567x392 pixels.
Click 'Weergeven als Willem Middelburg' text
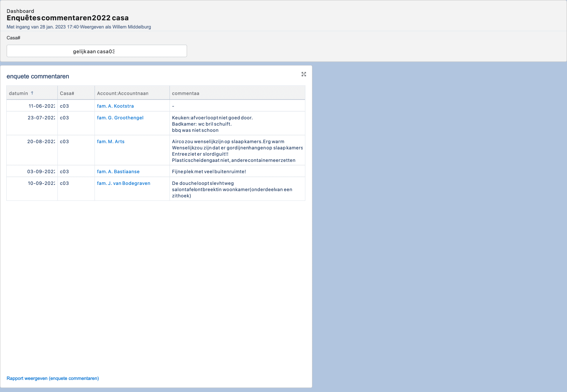(116, 27)
